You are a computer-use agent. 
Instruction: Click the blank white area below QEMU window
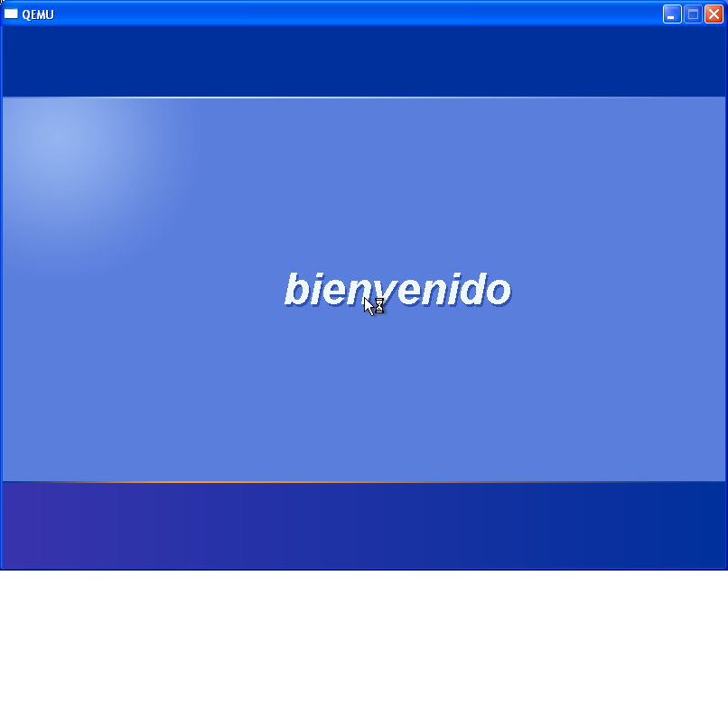[361, 641]
